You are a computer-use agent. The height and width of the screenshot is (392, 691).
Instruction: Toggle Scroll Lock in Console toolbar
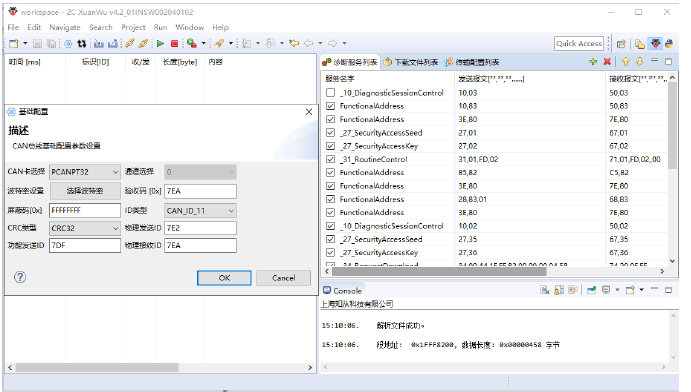pos(559,290)
